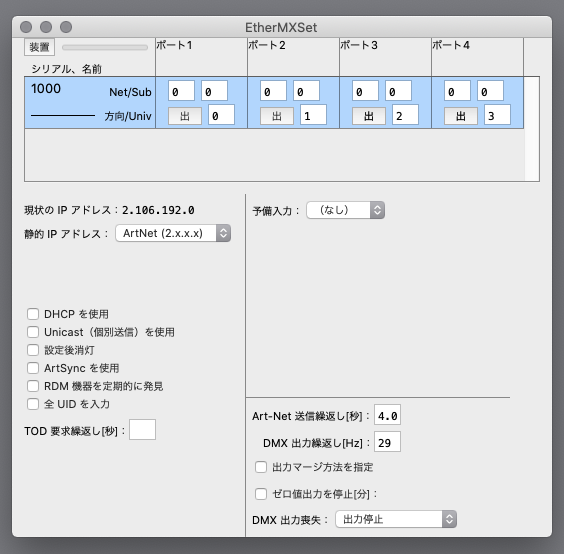Click the ポート3 column header

point(386,57)
